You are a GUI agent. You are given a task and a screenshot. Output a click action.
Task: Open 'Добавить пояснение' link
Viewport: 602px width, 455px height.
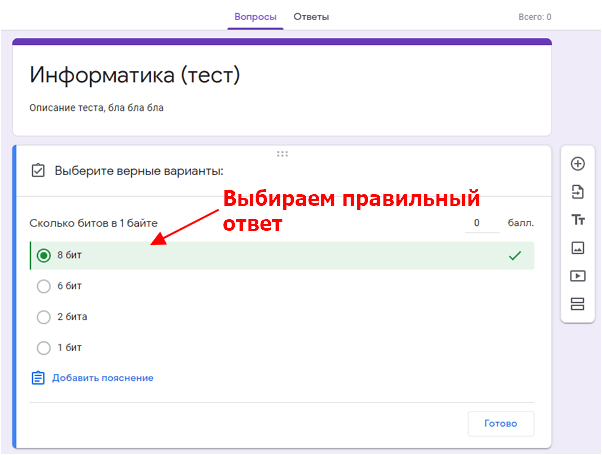[103, 378]
